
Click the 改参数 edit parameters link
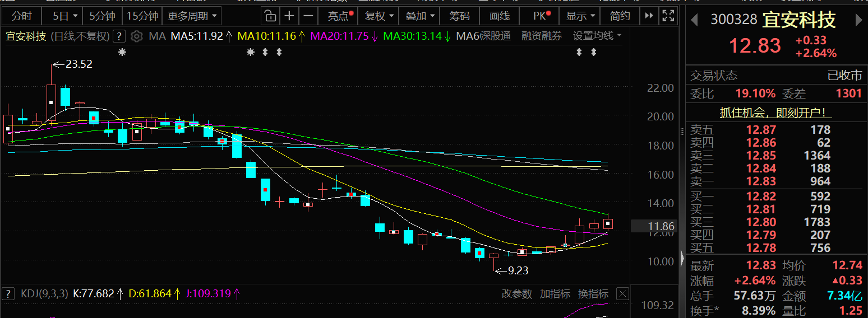516,293
